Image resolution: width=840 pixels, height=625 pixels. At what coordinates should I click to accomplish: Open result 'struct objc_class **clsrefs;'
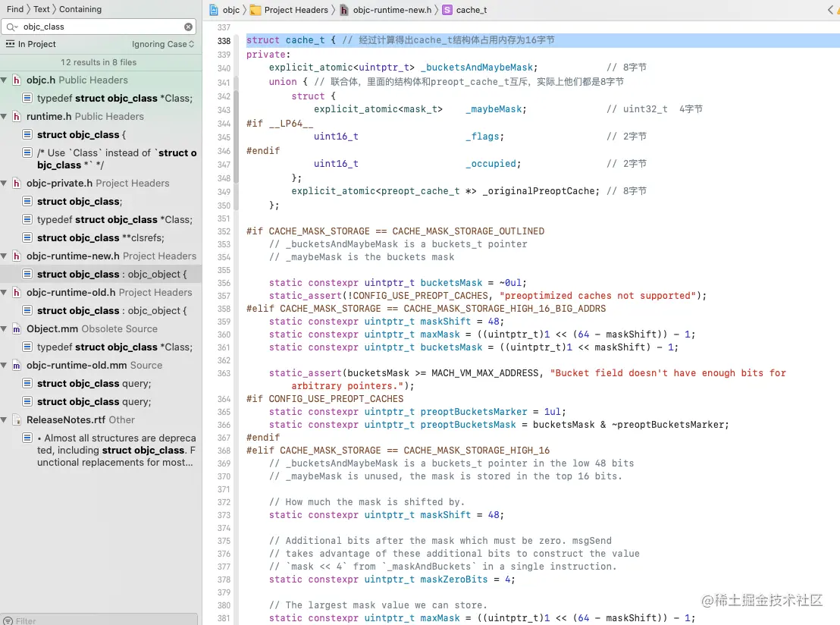pyautogui.click(x=101, y=237)
